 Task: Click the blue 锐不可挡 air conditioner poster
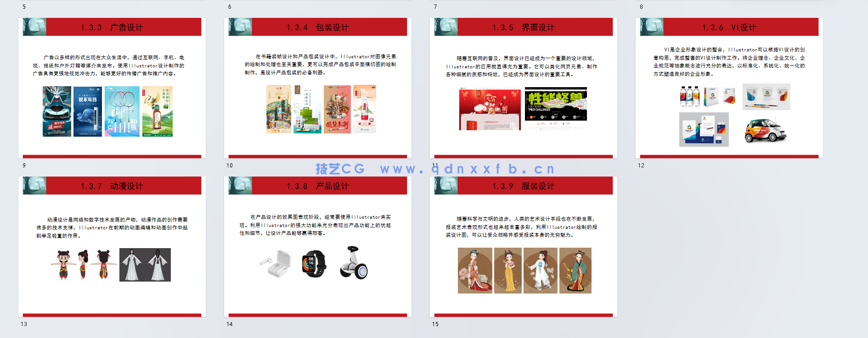pyautogui.click(x=88, y=111)
